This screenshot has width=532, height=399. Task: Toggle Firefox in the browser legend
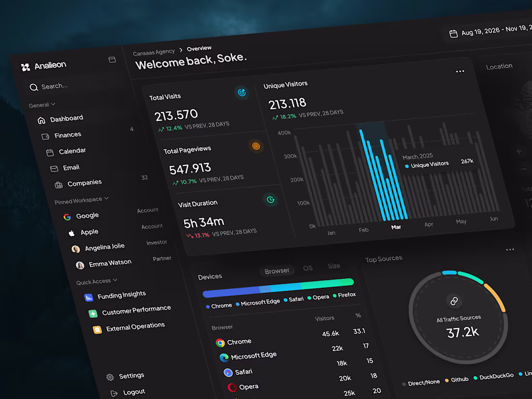pyautogui.click(x=344, y=295)
